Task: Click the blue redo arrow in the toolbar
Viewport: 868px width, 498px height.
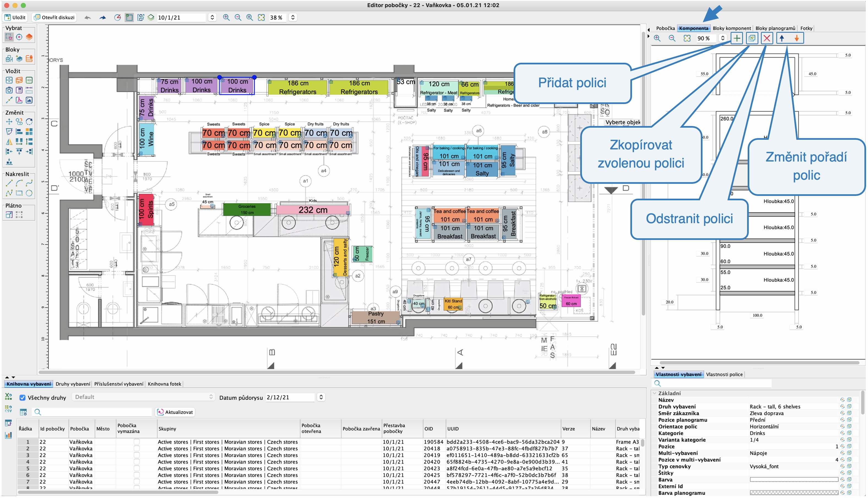Action: click(102, 17)
